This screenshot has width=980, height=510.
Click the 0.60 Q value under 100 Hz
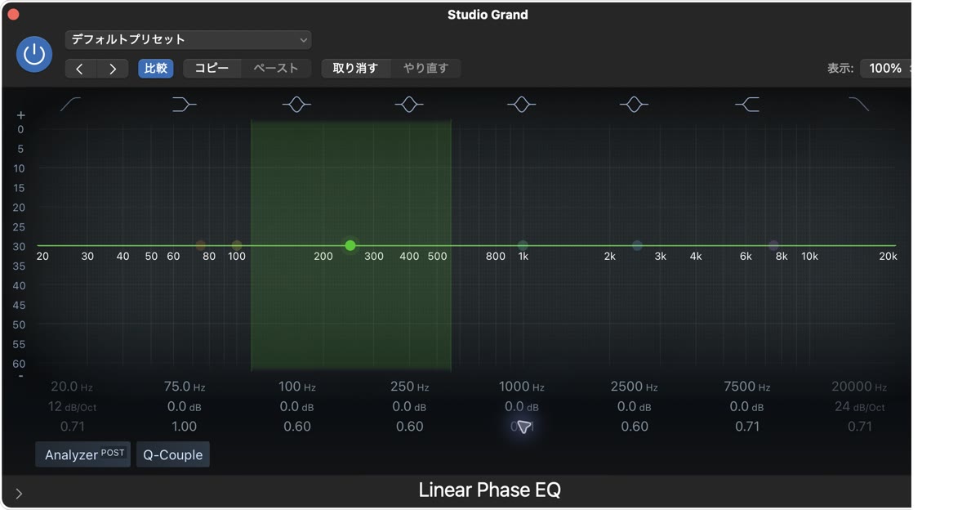[x=296, y=426]
